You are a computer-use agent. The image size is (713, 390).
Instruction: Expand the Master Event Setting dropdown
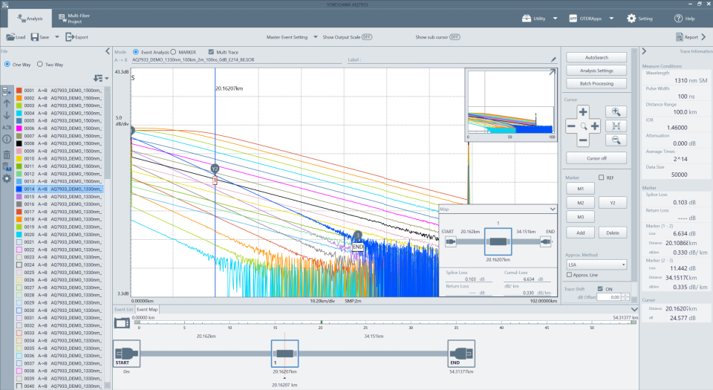(x=315, y=37)
